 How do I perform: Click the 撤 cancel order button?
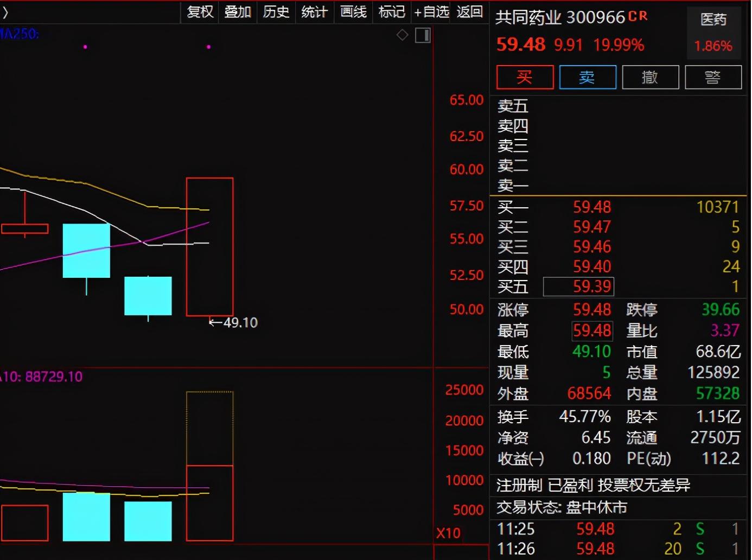(651, 77)
